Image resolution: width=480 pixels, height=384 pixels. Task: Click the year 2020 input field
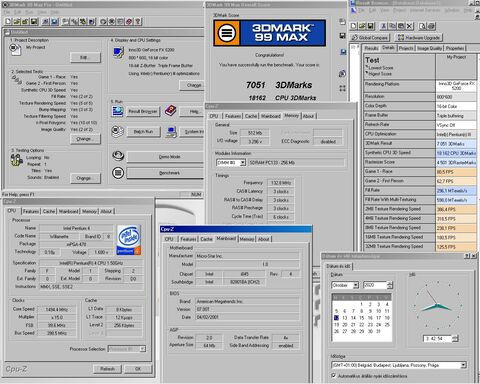[375, 285]
